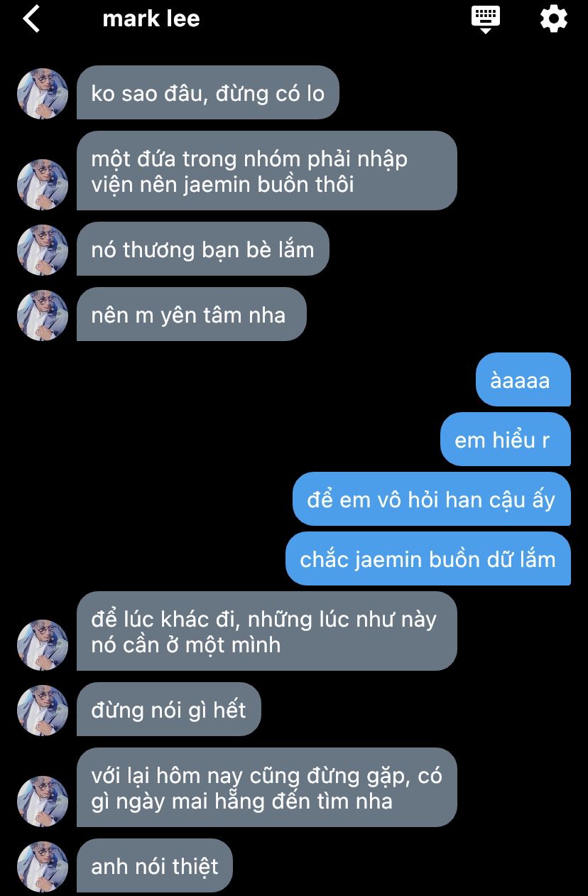
Task: Go back using the left arrow icon
Action: click(x=31, y=18)
